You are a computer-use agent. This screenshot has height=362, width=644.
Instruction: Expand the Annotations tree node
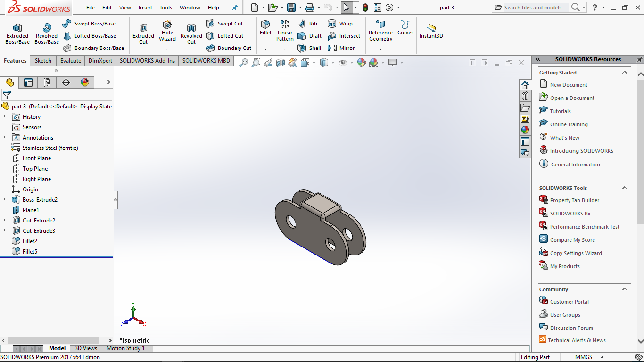pos(5,138)
